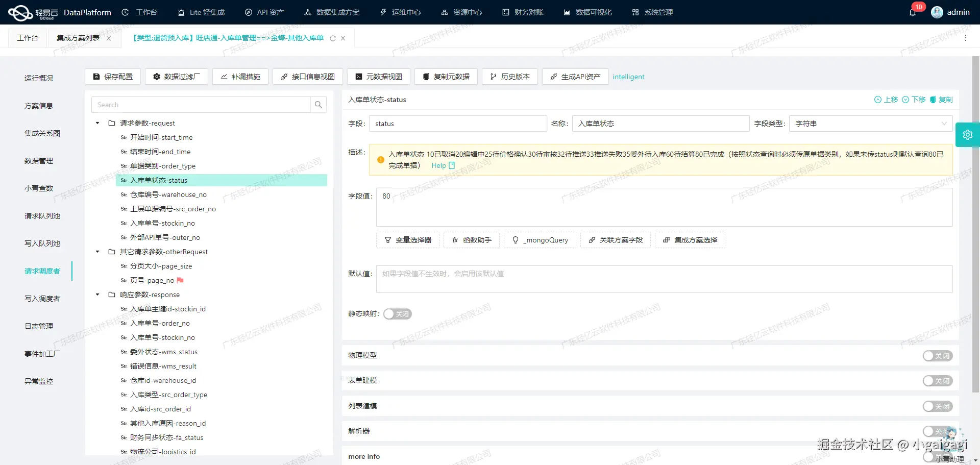Open the 接口信息视图 view

click(307, 77)
